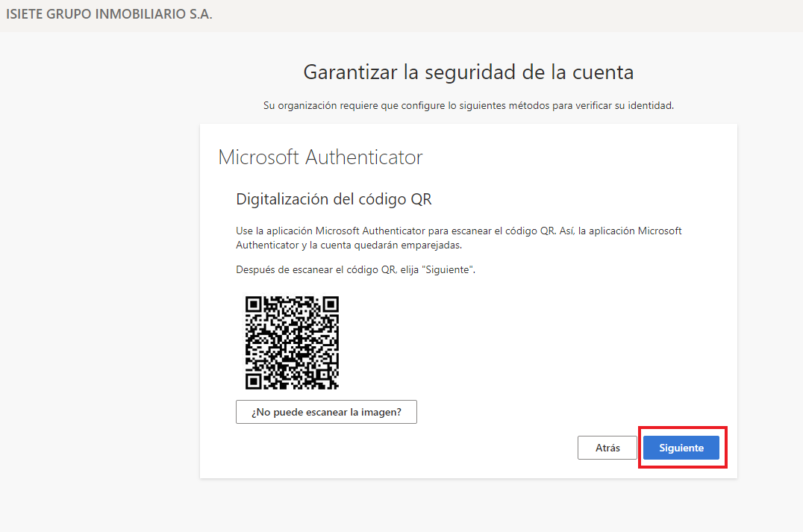Click the "Garantizar la seguridad de la cuenta" heading
Image resolution: width=803 pixels, height=532 pixels.
pyautogui.click(x=469, y=72)
